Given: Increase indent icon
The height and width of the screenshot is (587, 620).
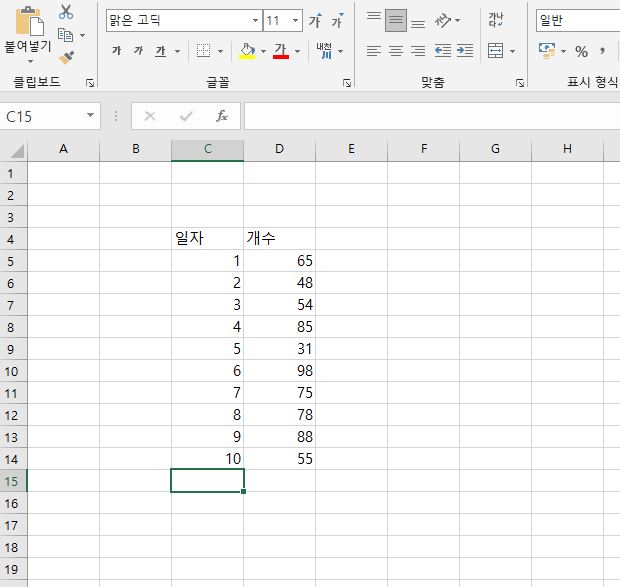Looking at the screenshot, I should pyautogui.click(x=465, y=51).
